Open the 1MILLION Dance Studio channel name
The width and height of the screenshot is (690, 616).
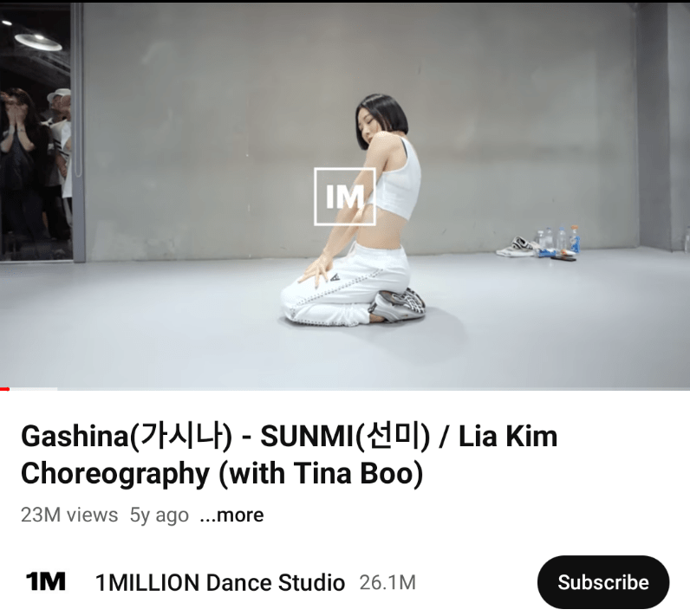click(220, 582)
